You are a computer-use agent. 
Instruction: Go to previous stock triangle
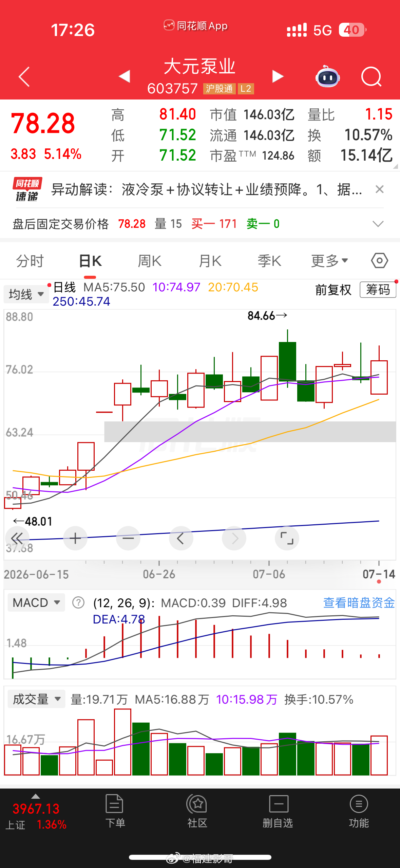125,76
